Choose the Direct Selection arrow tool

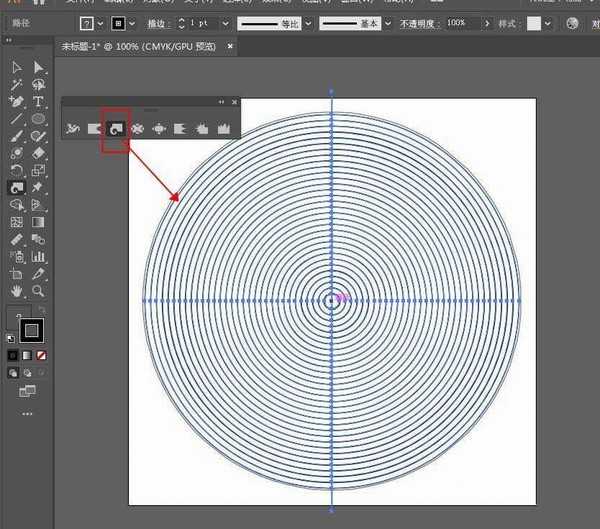[x=38, y=67]
